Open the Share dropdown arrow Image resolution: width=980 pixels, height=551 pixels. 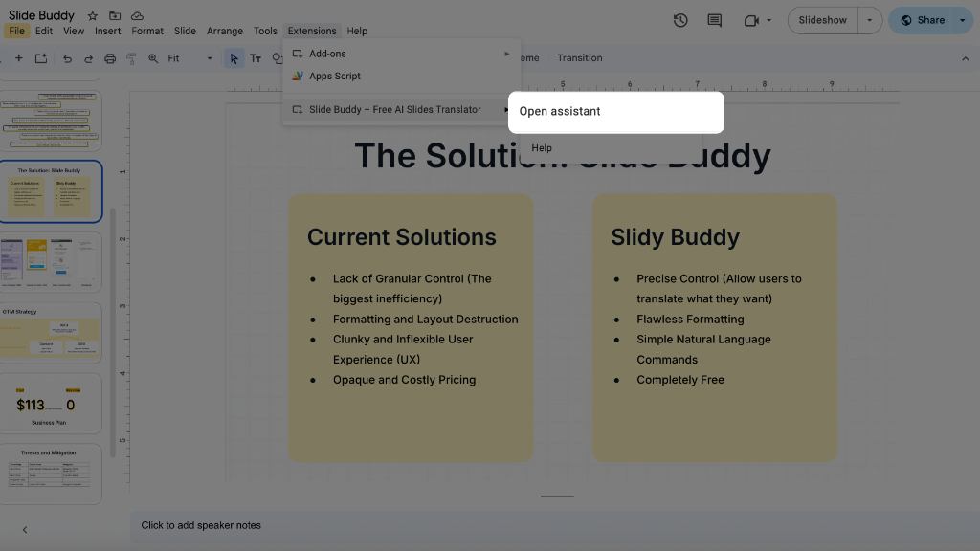click(959, 19)
